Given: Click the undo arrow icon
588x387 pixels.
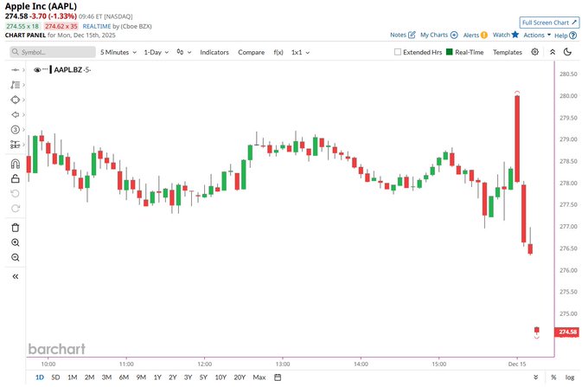Looking at the screenshot, I should click(x=16, y=194).
